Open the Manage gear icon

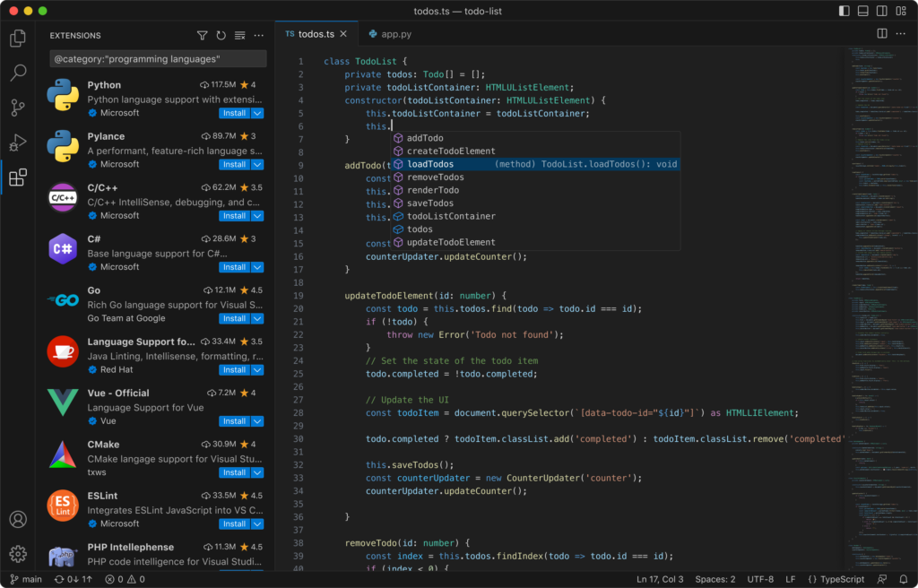click(x=17, y=554)
